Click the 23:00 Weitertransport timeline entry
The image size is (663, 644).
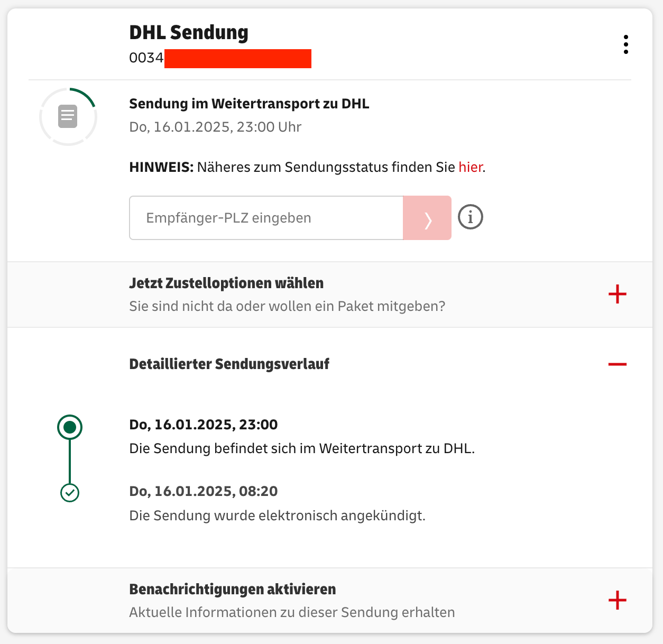tap(302, 437)
